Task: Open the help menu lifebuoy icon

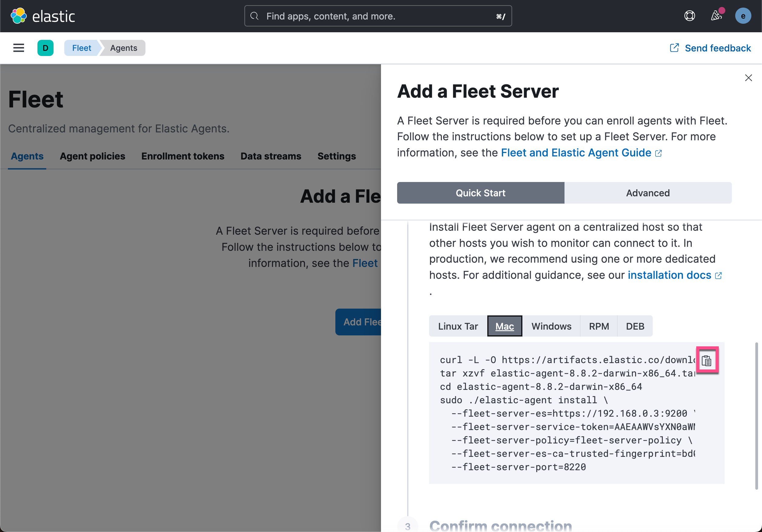Action: (x=689, y=16)
